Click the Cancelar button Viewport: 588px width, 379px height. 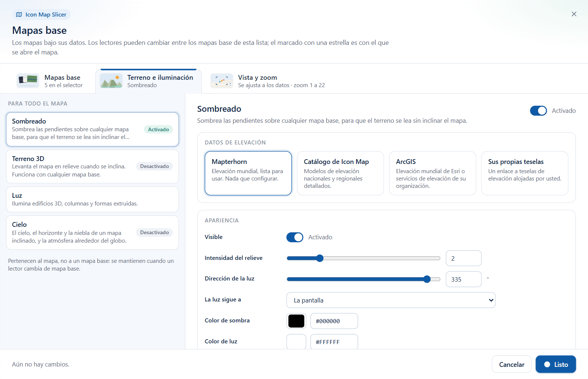point(512,364)
